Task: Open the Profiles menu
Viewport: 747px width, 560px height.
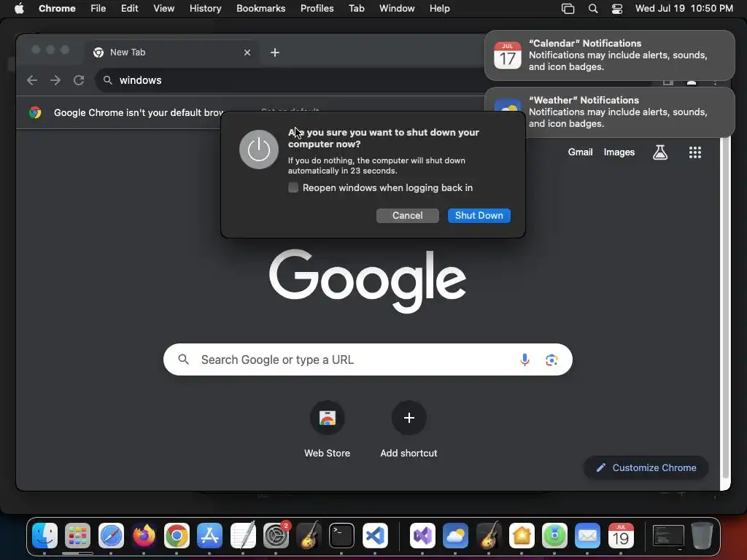Action: pos(317,9)
